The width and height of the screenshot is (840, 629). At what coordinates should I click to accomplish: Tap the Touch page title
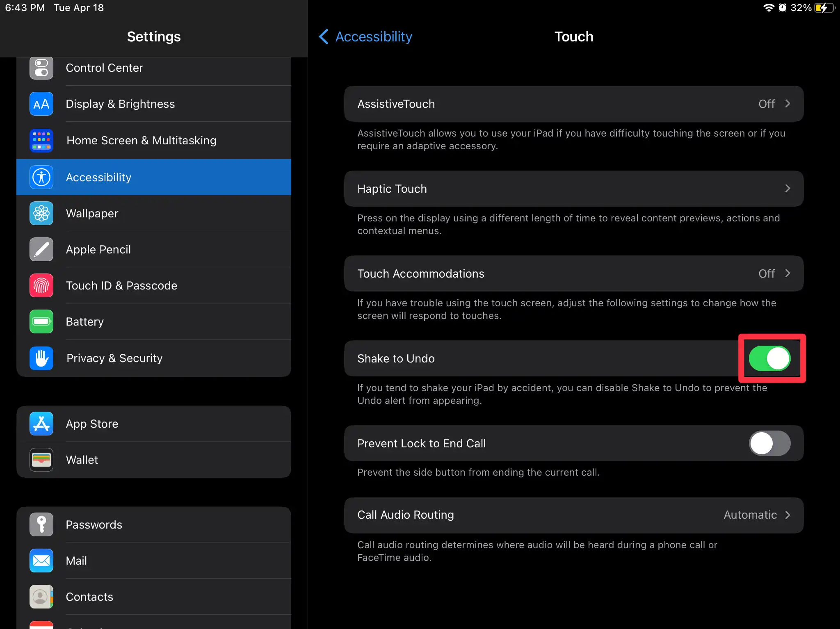pyautogui.click(x=574, y=36)
